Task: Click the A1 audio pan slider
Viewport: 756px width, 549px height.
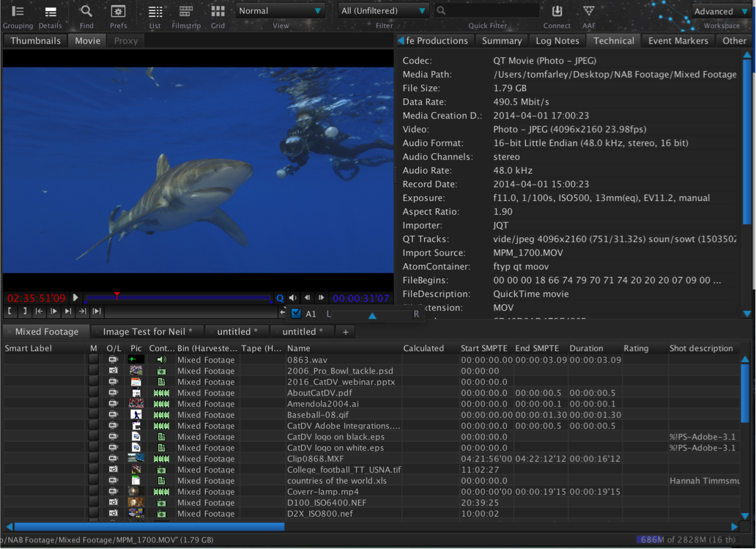Action: pos(372,315)
